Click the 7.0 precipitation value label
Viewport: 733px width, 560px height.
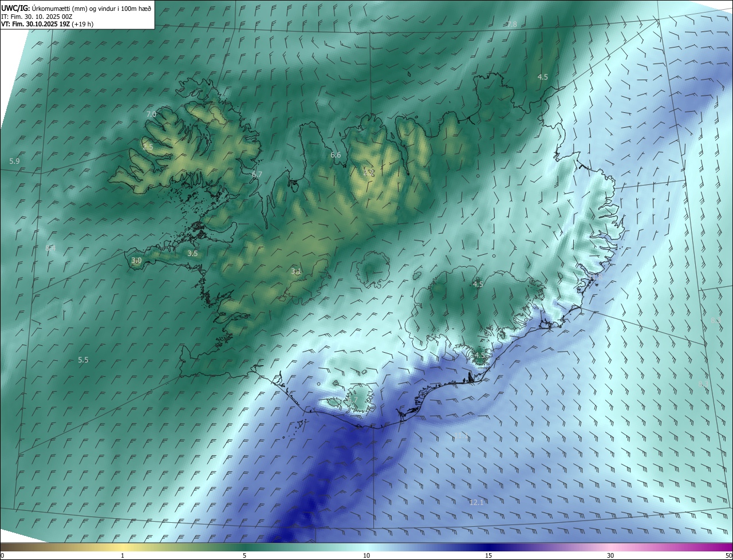tap(151, 115)
